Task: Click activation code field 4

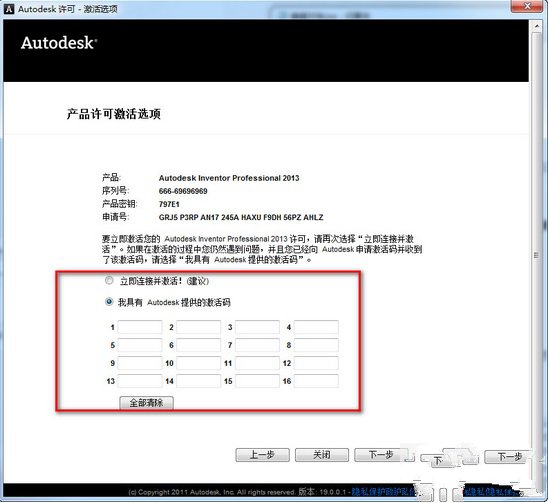Action: 316,327
